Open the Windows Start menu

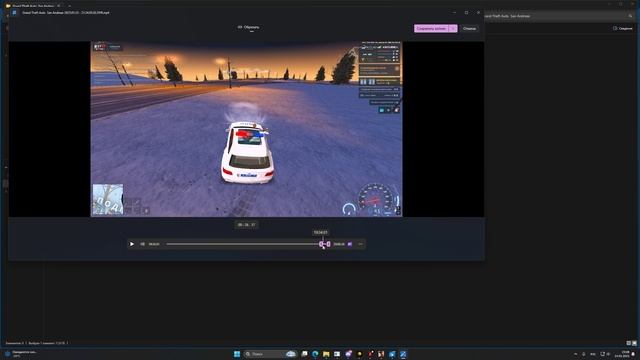coord(237,354)
